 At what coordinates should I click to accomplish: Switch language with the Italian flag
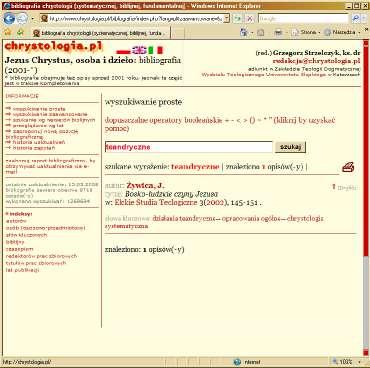(x=155, y=51)
